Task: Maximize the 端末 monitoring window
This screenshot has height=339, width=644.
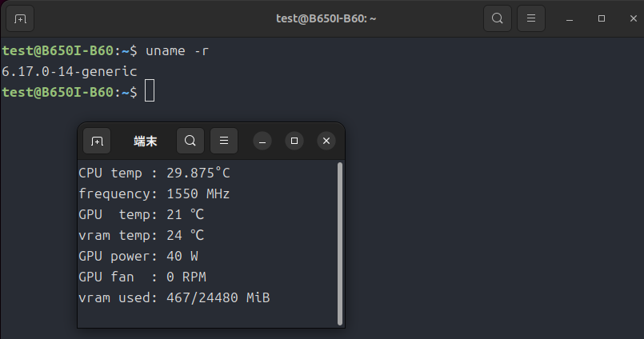Action: point(294,141)
